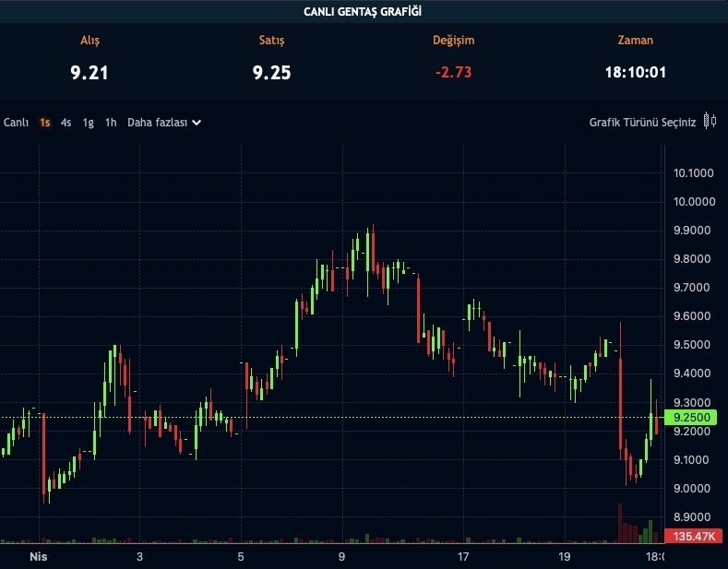This screenshot has width=728, height=569.
Task: Click the 5 date axis label
Action: (x=241, y=556)
